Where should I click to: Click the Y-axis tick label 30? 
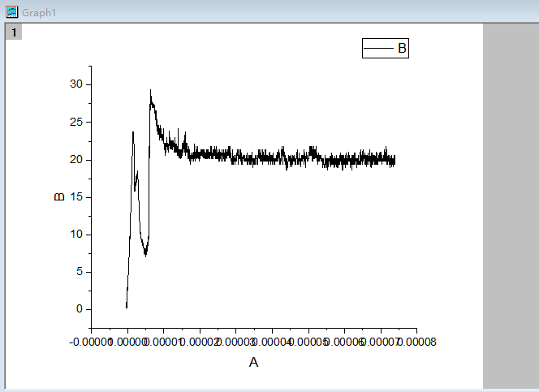(75, 84)
